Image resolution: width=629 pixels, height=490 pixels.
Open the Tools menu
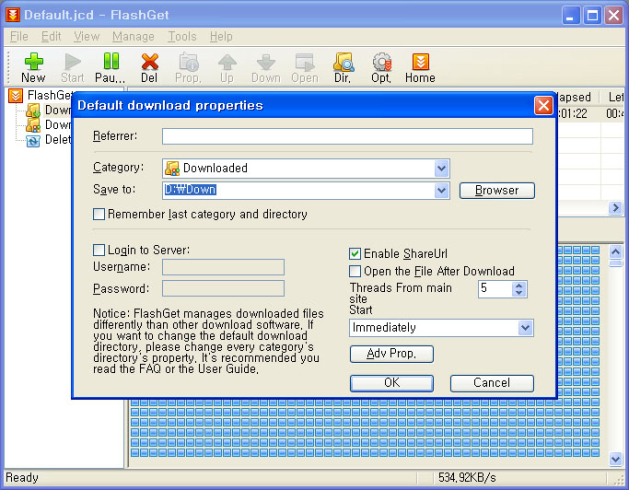pos(182,37)
